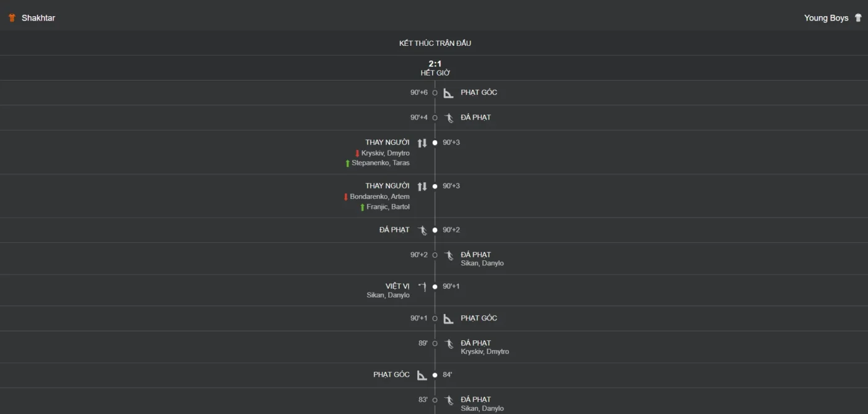Click the corner icon at 84'
The image size is (868, 414).
pyautogui.click(x=422, y=375)
